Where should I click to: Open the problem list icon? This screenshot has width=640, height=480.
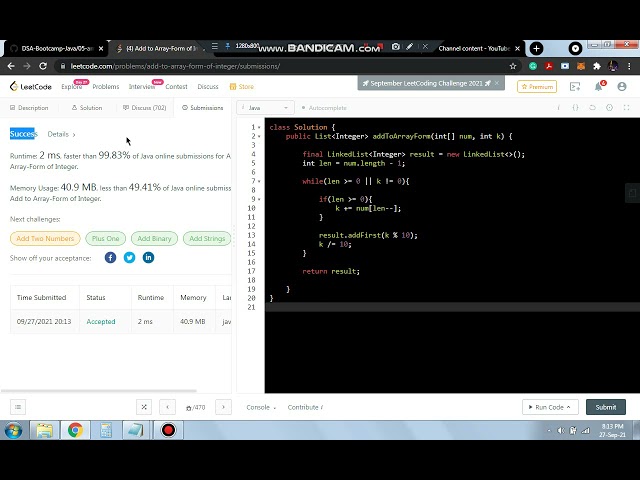point(18,407)
